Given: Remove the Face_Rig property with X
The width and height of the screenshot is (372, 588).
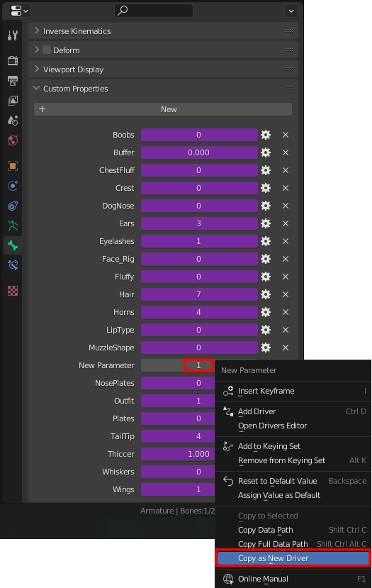Looking at the screenshot, I should click(286, 259).
